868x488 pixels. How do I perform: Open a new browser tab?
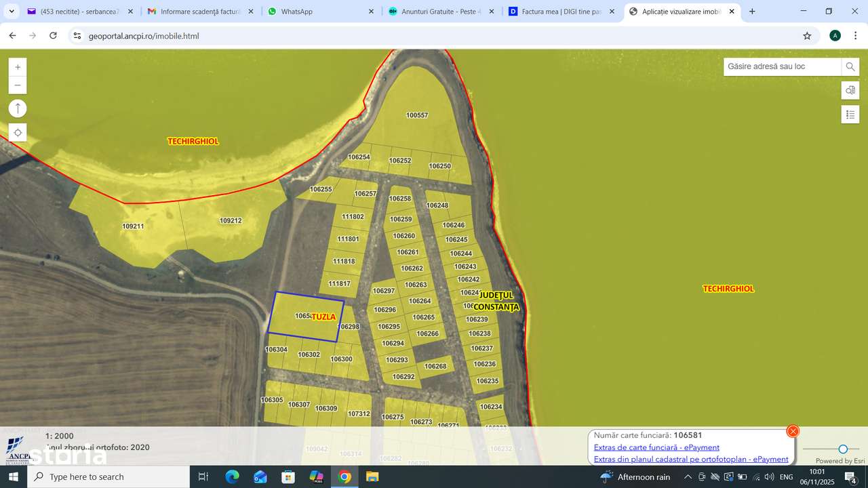click(752, 12)
